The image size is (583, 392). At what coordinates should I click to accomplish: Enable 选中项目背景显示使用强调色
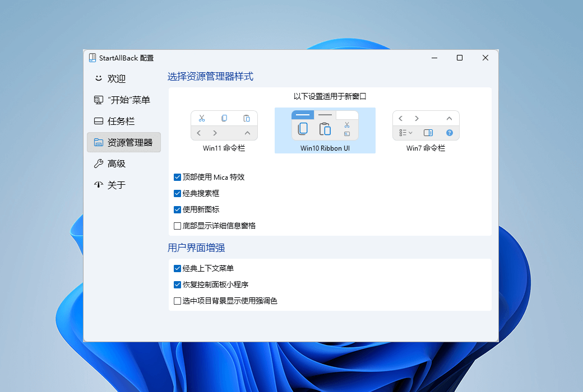[177, 301]
